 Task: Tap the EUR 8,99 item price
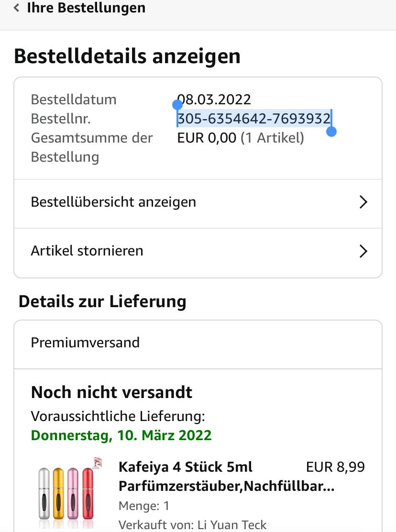click(335, 467)
